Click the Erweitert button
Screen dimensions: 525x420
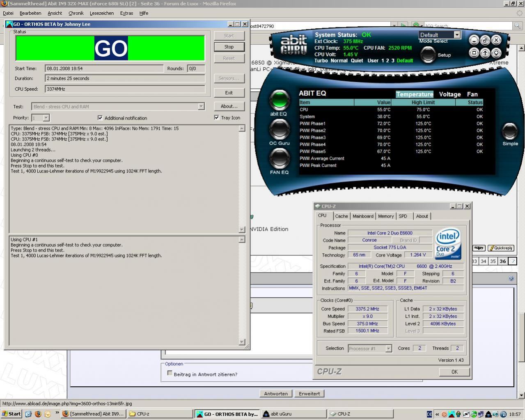click(x=309, y=393)
